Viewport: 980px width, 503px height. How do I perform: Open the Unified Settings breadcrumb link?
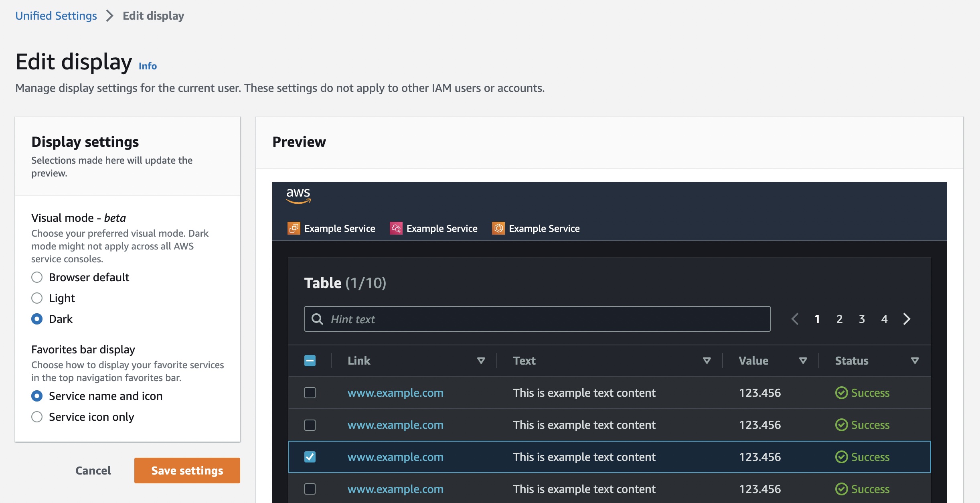click(56, 16)
